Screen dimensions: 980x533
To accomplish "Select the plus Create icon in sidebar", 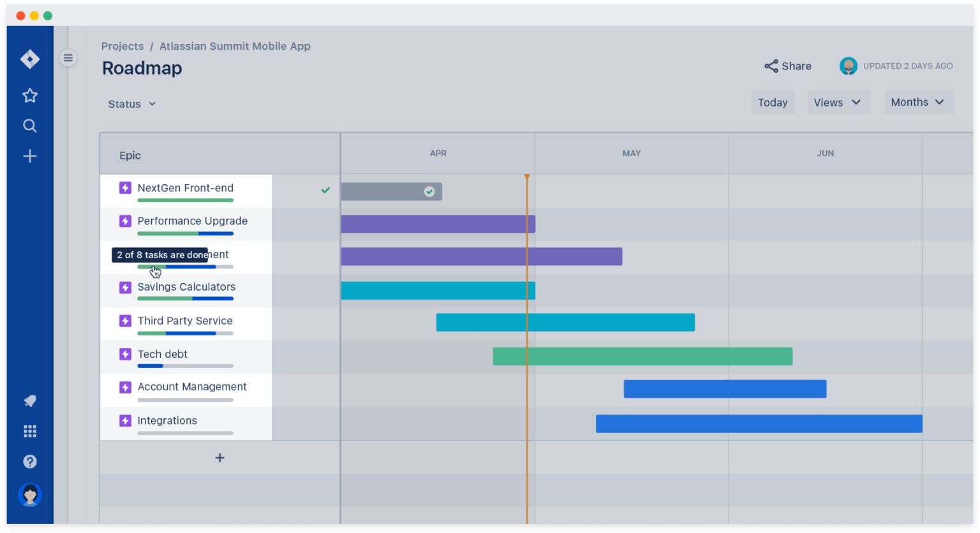I will coord(29,156).
